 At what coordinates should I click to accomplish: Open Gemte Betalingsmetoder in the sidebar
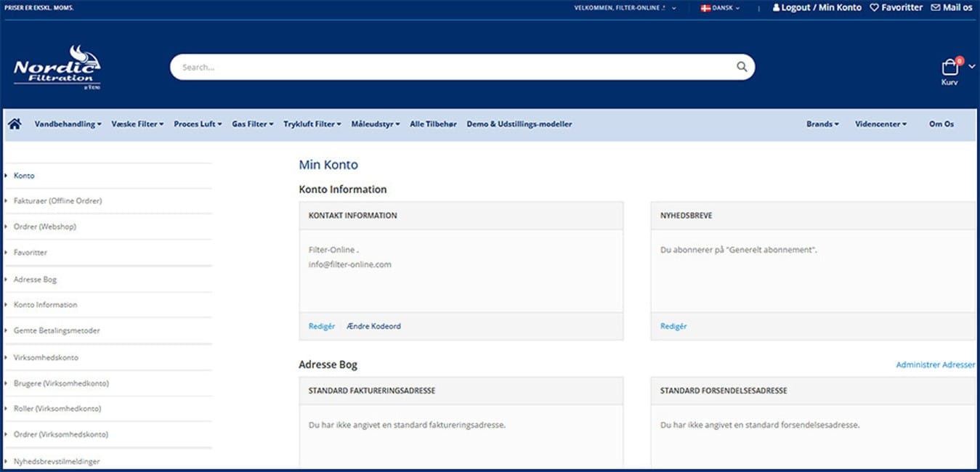point(57,330)
